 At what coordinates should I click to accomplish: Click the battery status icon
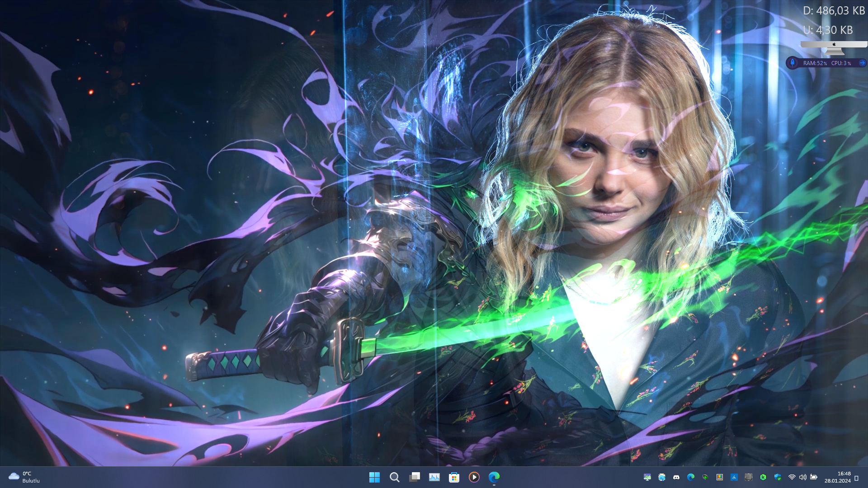(x=814, y=477)
